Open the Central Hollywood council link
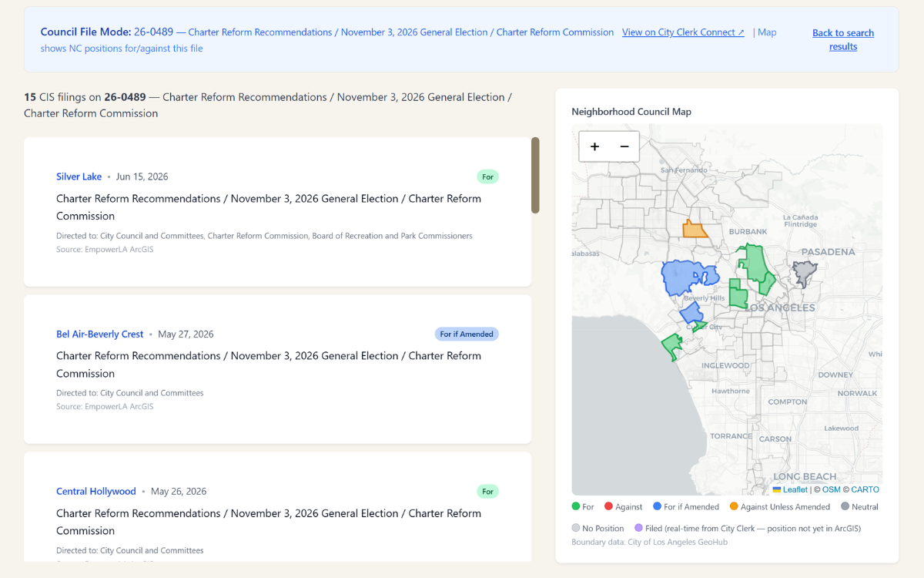Image resolution: width=924 pixels, height=578 pixels. 96,492
